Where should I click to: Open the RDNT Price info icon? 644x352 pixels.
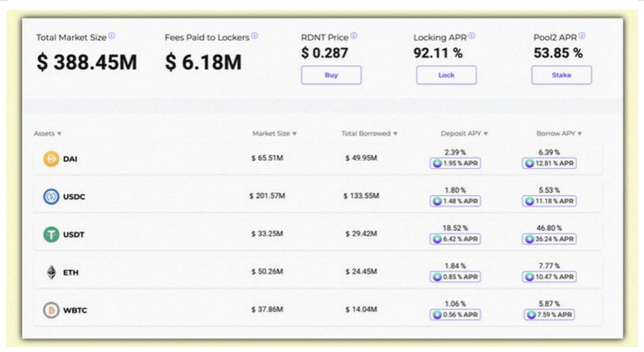pyautogui.click(x=354, y=36)
